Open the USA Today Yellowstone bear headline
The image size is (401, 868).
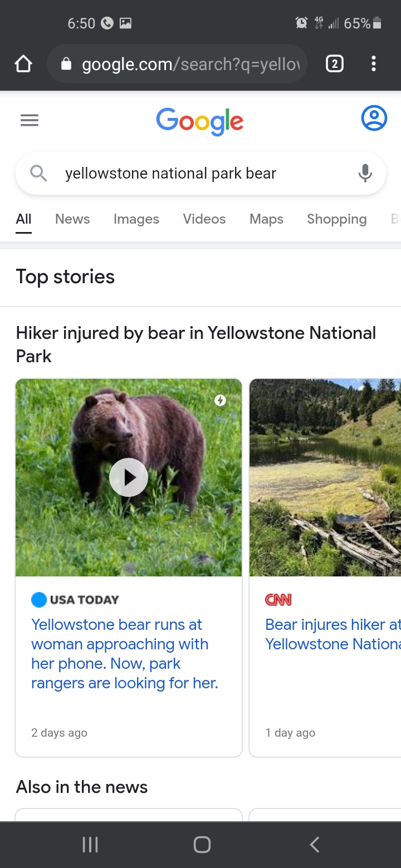point(125,654)
